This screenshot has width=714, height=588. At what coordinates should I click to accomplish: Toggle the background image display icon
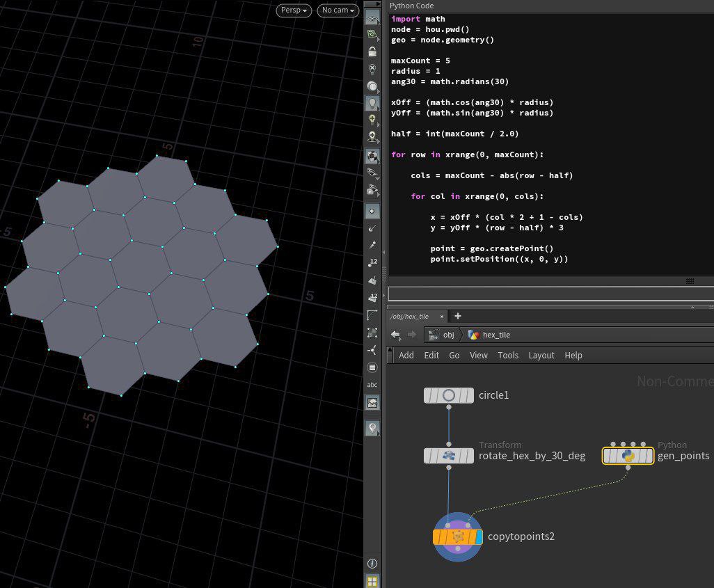372,403
